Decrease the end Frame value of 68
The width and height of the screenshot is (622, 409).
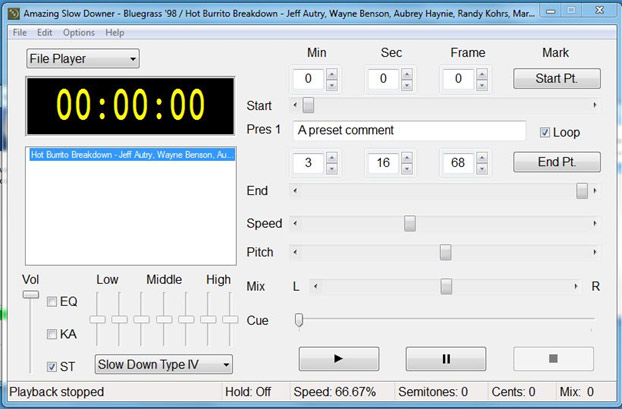pos(482,169)
